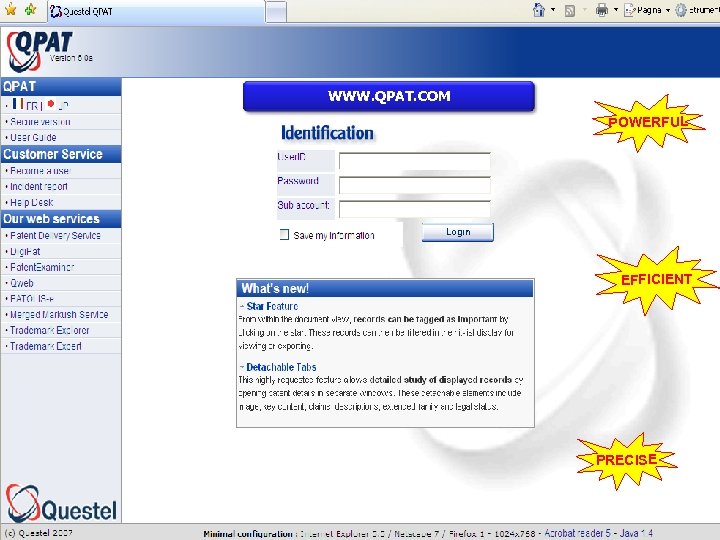Tick the Save my information checkbox
The height and width of the screenshot is (540, 720).
[284, 235]
